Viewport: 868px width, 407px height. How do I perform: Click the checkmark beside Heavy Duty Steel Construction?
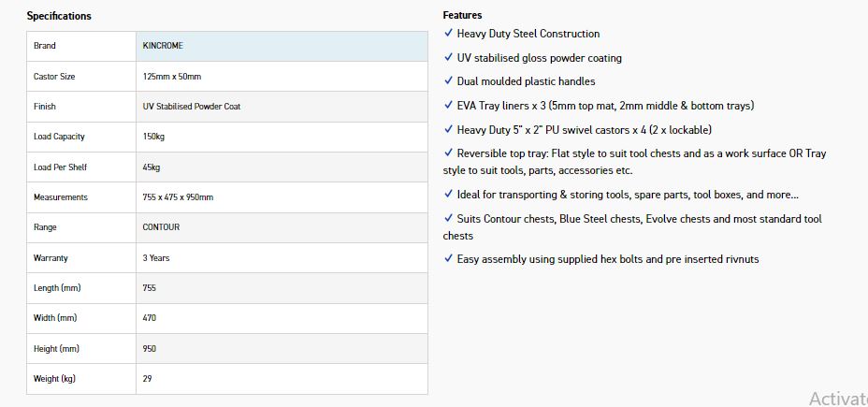click(x=449, y=34)
